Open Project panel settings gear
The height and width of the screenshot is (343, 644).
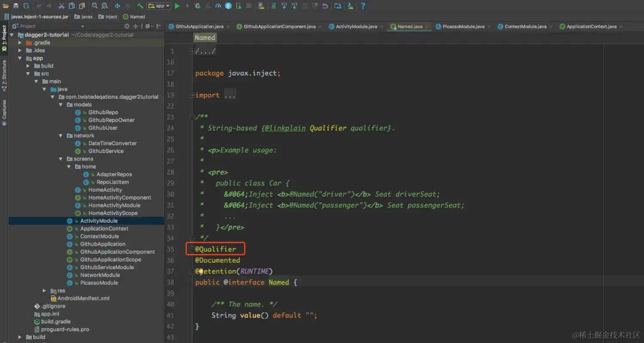coord(148,26)
